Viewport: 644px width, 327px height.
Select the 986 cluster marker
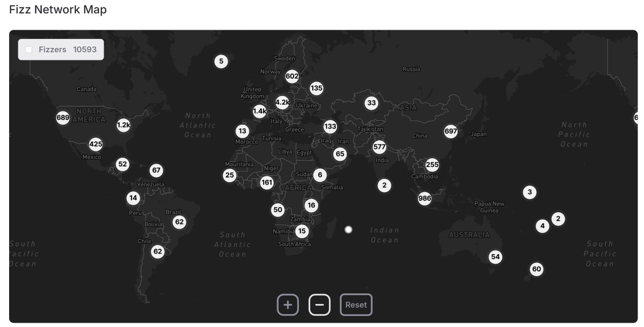[425, 198]
